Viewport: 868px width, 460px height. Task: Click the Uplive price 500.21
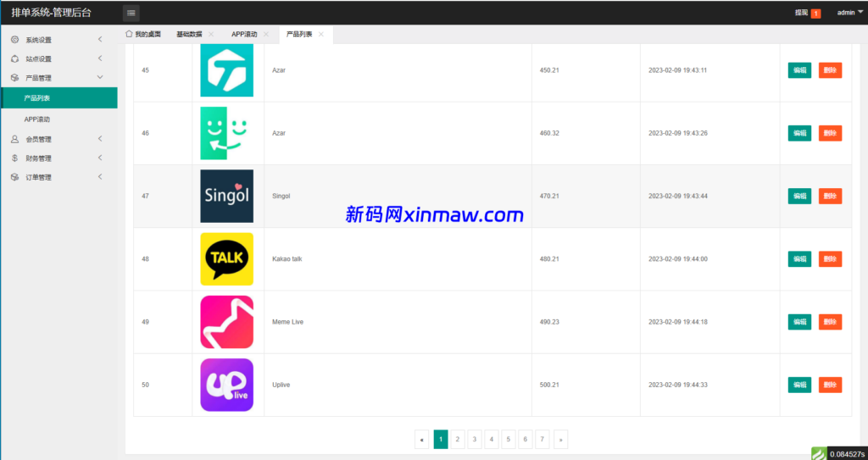pyautogui.click(x=549, y=385)
